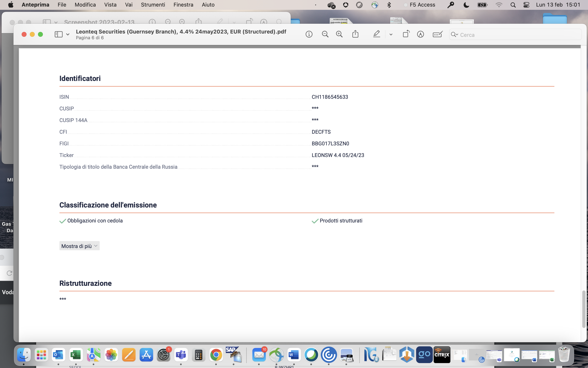The image size is (588, 368).
Task: Open App Store from the Dock
Action: point(146,355)
